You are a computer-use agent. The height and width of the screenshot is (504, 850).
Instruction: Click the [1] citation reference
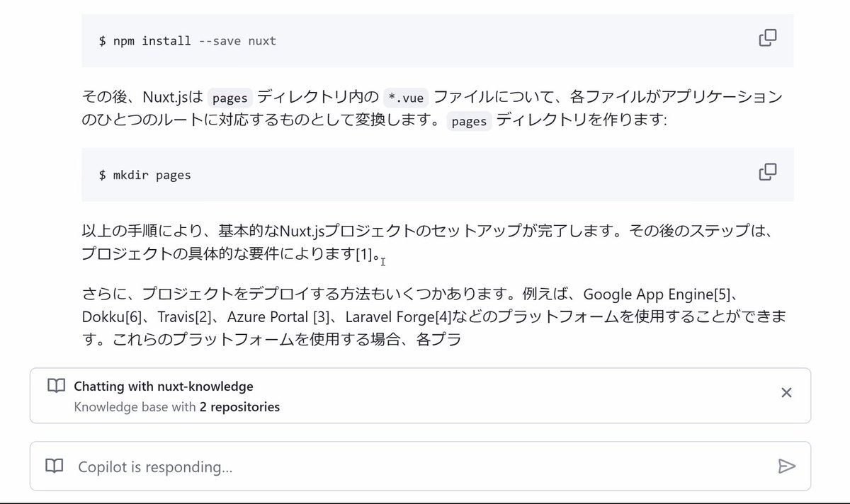[364, 255]
